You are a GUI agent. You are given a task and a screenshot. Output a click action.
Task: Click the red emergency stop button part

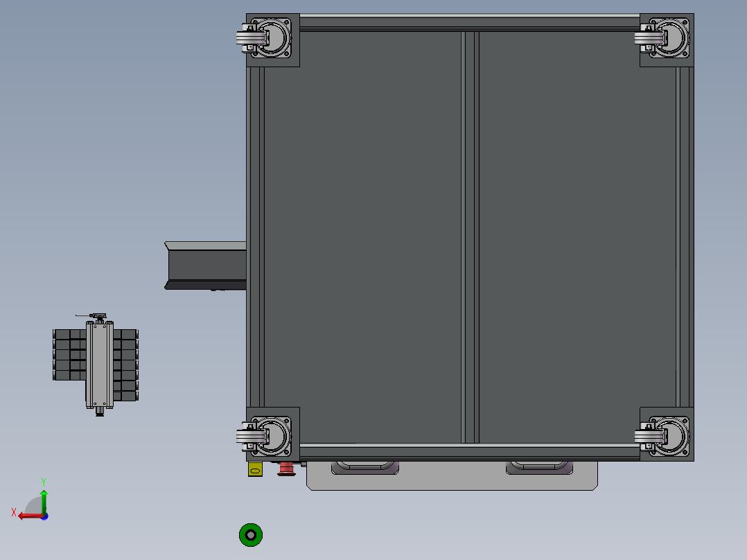(287, 469)
